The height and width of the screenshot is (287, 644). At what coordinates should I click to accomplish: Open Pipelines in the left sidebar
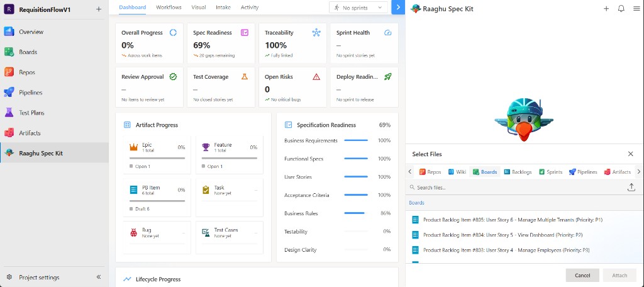tap(54, 93)
